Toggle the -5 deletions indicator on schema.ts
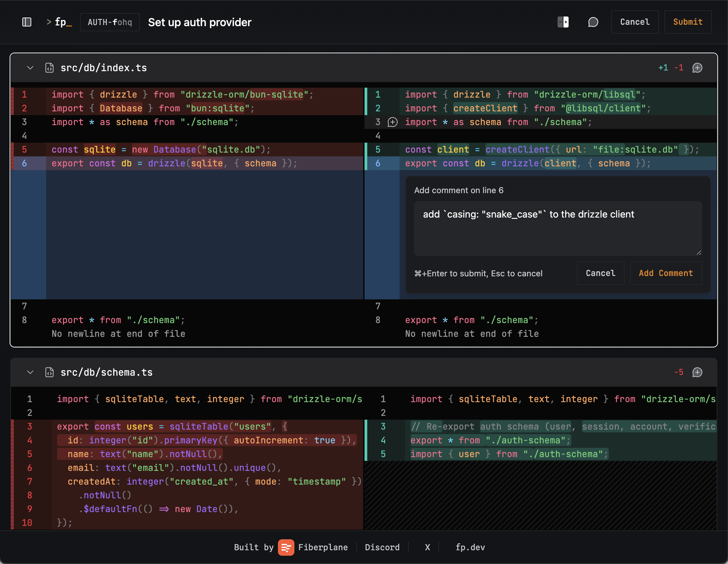The image size is (728, 564). point(678,372)
